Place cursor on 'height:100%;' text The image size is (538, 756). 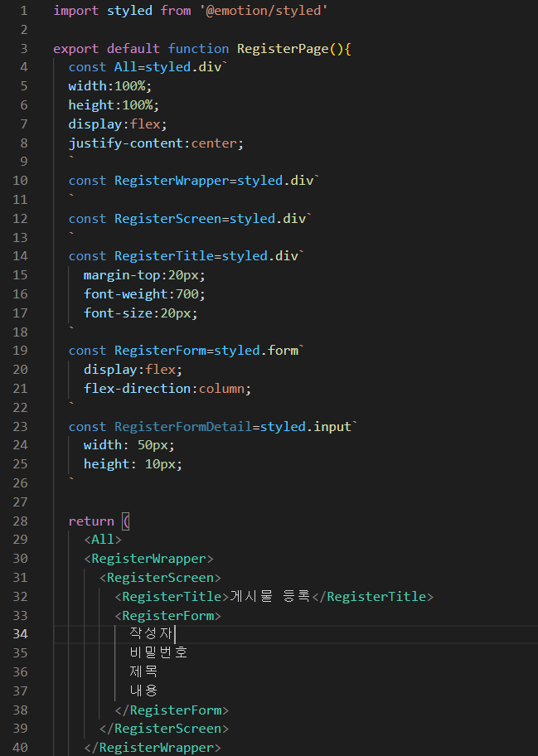[x=114, y=105]
